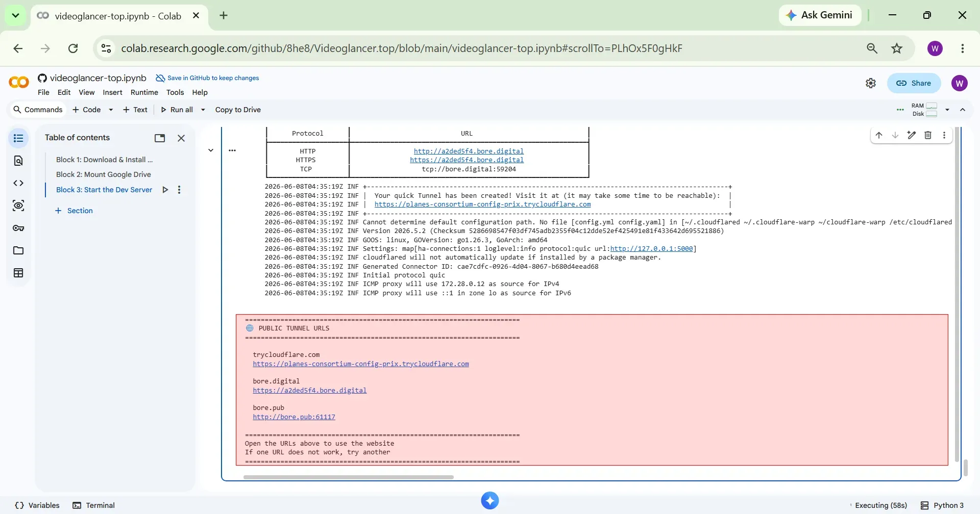Expand the Code insert dropdown arrow
The width and height of the screenshot is (980, 514).
point(111,110)
